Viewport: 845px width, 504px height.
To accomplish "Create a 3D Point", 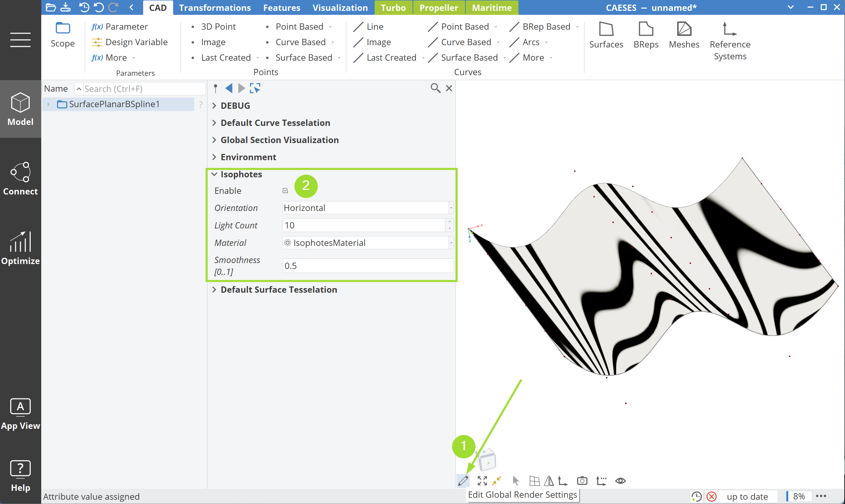I will pos(213,26).
